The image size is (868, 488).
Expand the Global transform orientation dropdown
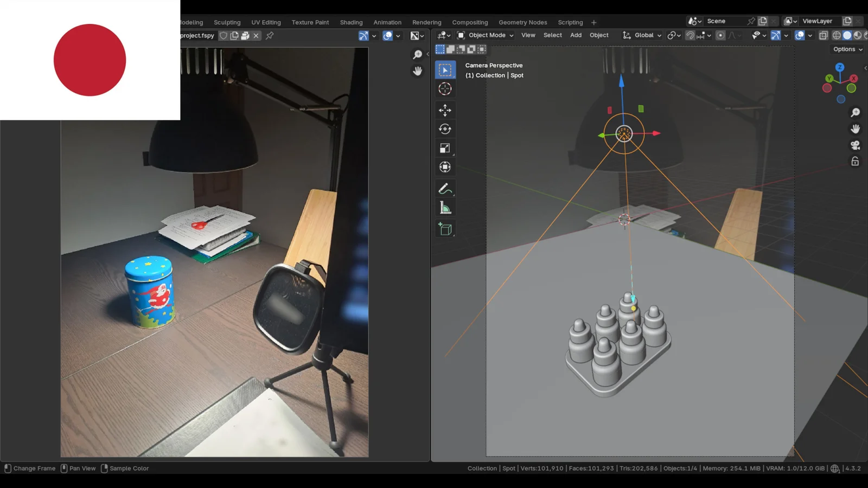click(x=642, y=35)
